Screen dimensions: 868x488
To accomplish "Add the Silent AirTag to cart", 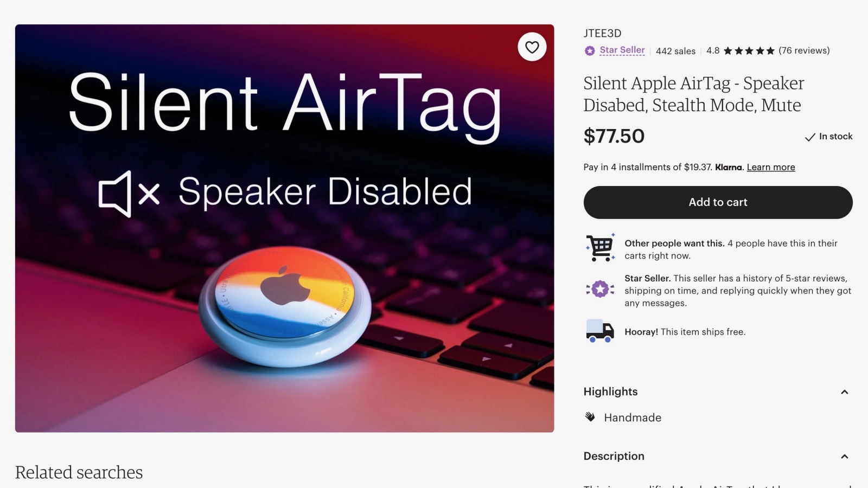I will (x=718, y=202).
